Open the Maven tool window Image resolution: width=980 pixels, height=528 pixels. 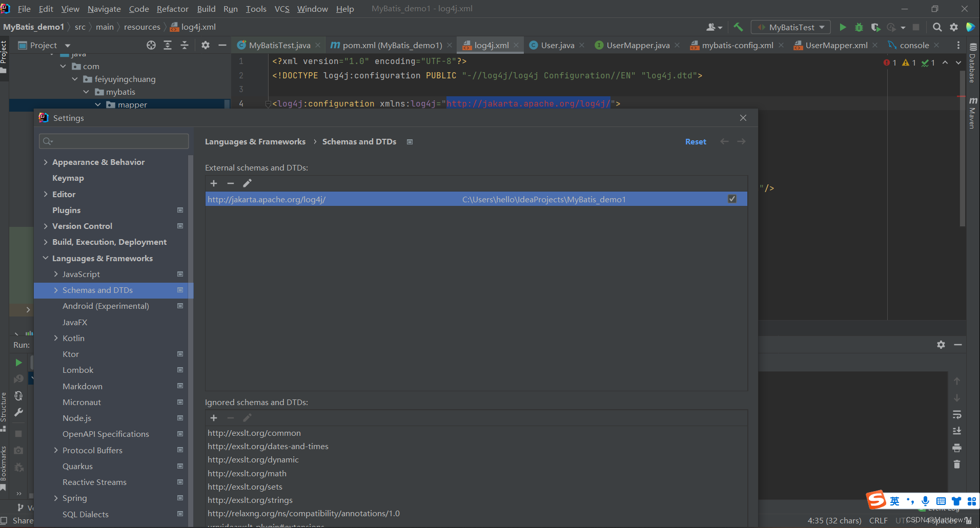coord(972,113)
